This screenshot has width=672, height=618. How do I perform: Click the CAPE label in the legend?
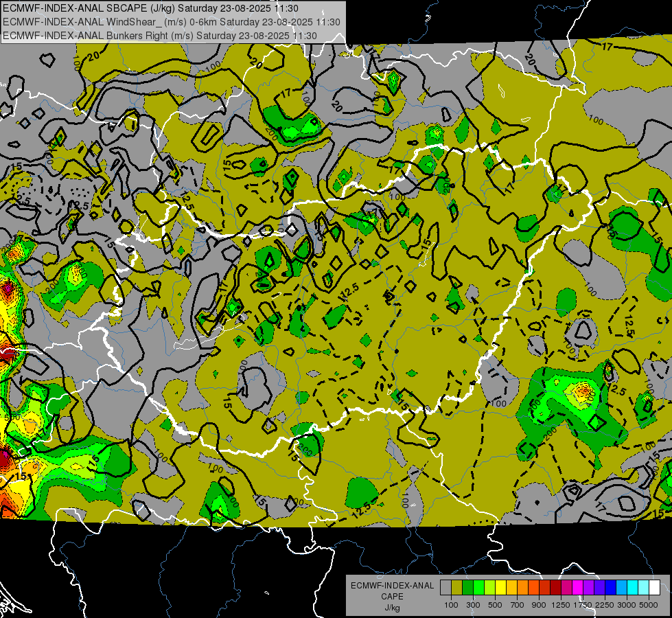(392, 596)
